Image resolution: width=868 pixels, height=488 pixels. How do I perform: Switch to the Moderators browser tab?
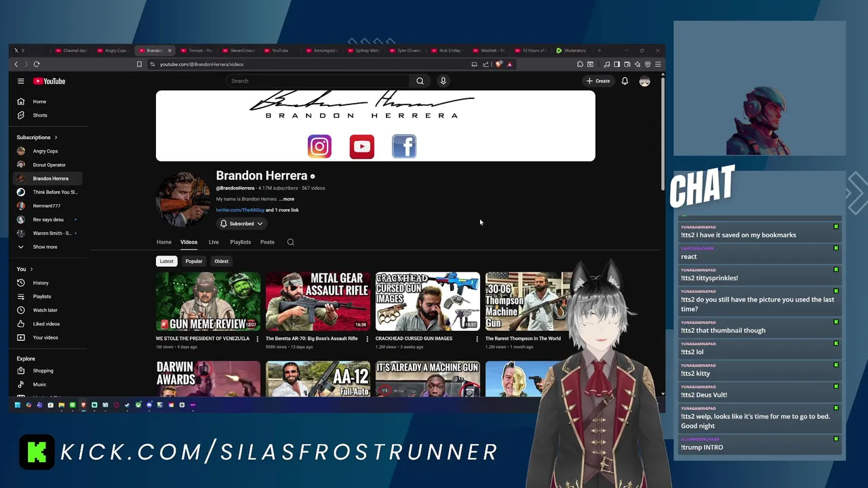click(571, 50)
